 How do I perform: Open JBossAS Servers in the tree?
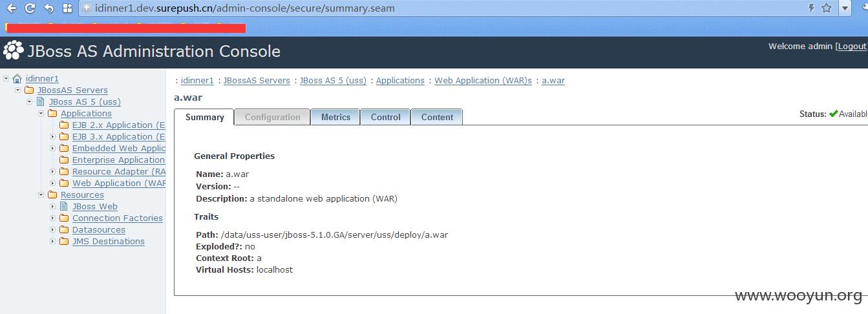(x=72, y=90)
